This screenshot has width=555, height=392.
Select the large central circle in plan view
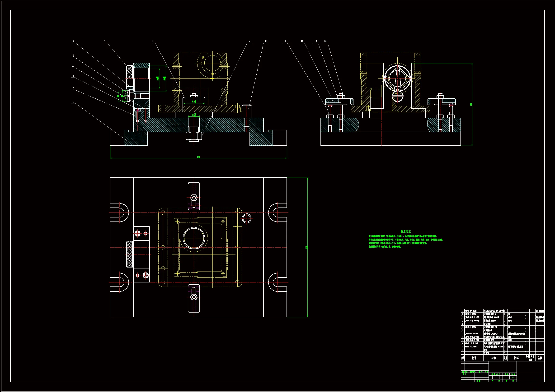pyautogui.click(x=194, y=238)
